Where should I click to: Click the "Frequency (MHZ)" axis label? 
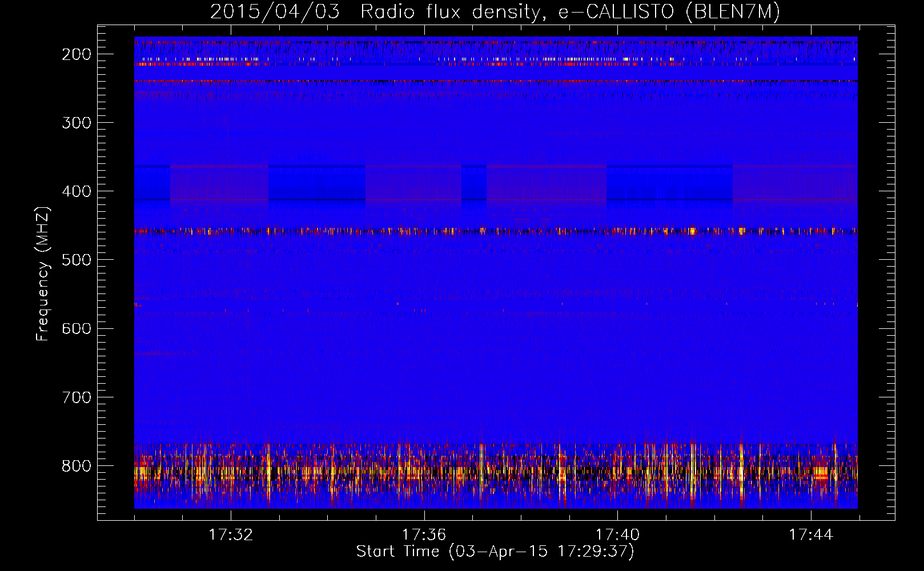tap(43, 274)
